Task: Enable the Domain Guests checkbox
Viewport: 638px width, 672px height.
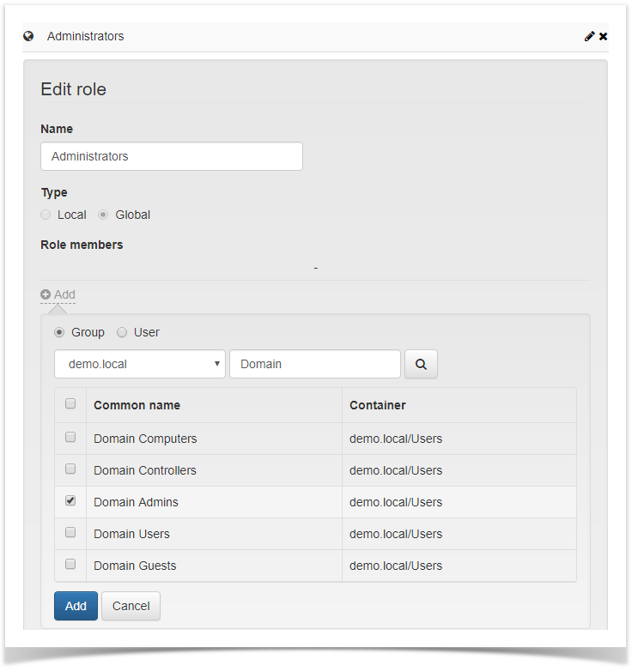Action: [70, 565]
